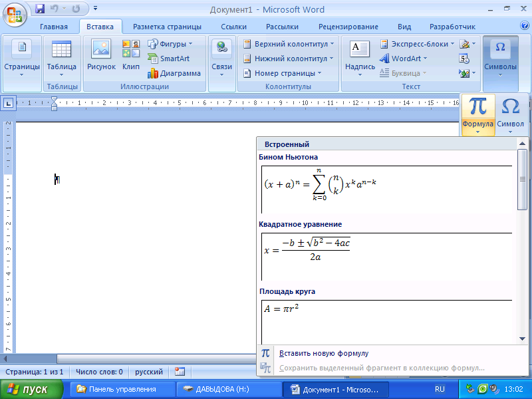532x399 pixels.
Task: Collapse the Символы group button
Action: click(x=501, y=63)
